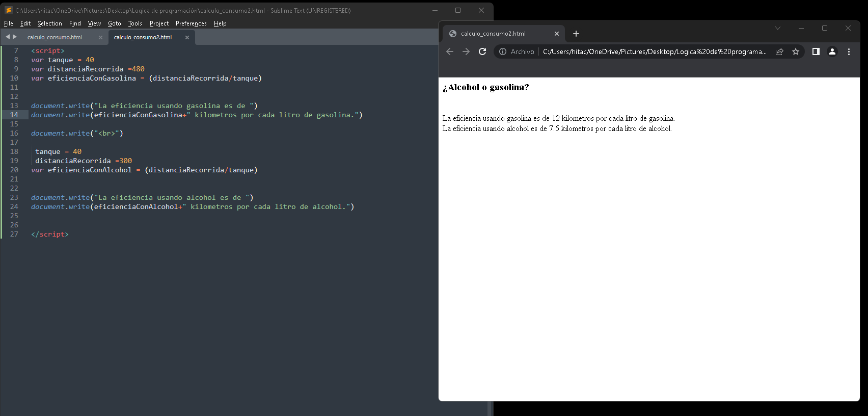Minimize the browser window
868x416 pixels.
tap(801, 28)
